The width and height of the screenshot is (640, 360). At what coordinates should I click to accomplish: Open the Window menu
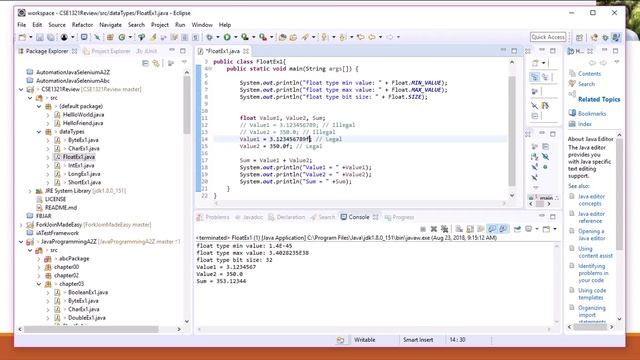coord(202,25)
